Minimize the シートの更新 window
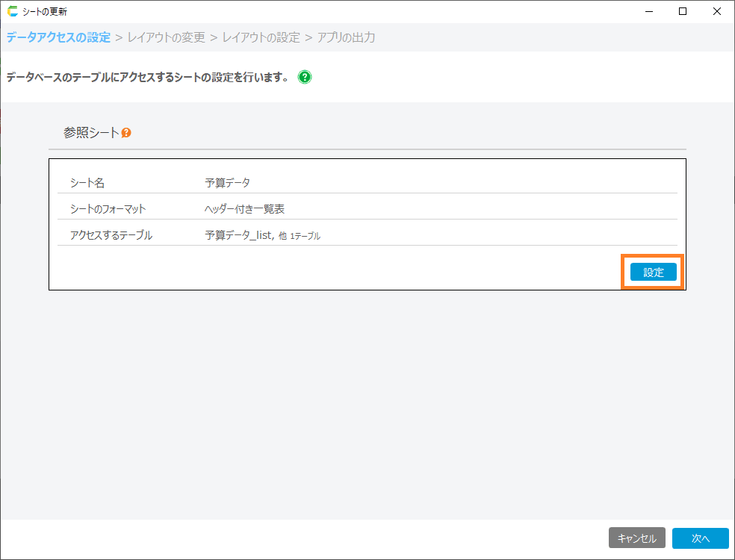The height and width of the screenshot is (560, 735). 648,11
